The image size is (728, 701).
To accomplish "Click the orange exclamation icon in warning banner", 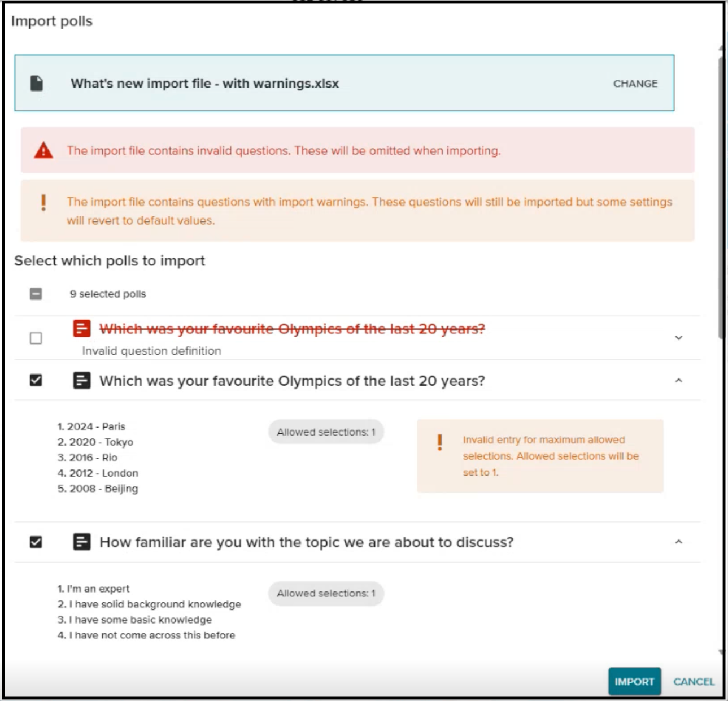I will coord(43,202).
